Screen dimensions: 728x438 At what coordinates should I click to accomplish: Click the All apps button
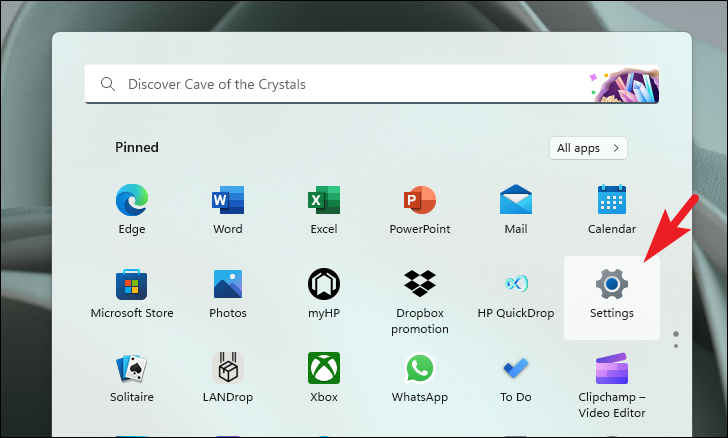click(x=588, y=148)
